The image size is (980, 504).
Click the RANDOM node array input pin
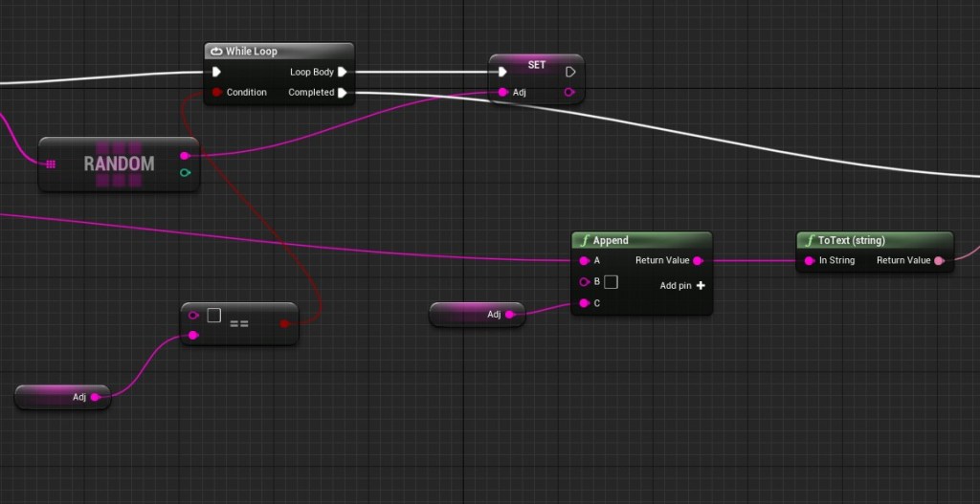click(x=51, y=164)
